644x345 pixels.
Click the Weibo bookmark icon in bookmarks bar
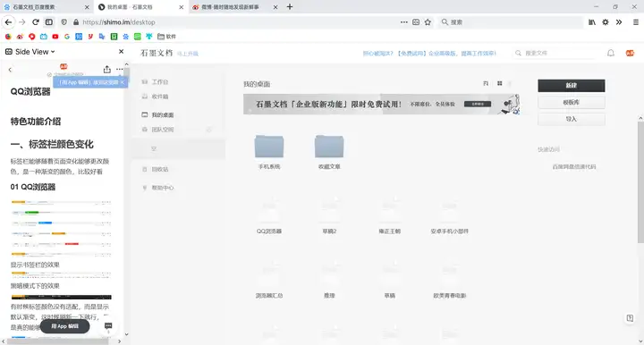20,37
